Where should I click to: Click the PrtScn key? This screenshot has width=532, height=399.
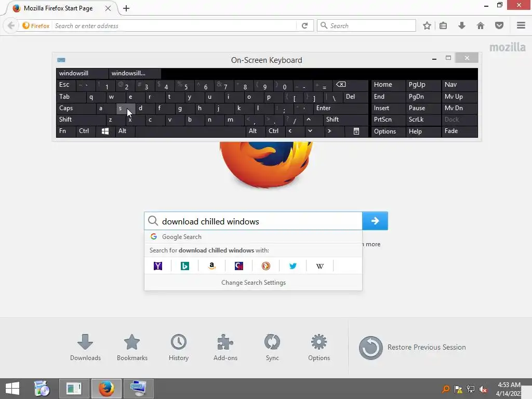click(x=389, y=119)
